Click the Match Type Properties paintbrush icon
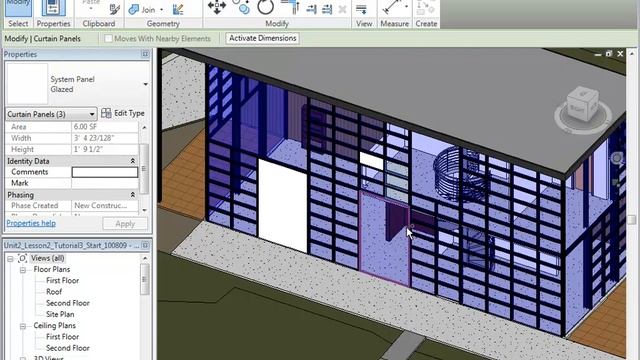Screen dimensions: 640x360 pyautogui.click(x=115, y=9)
